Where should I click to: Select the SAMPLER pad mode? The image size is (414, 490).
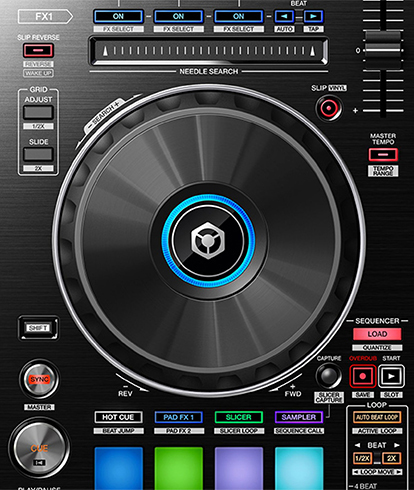point(298,417)
